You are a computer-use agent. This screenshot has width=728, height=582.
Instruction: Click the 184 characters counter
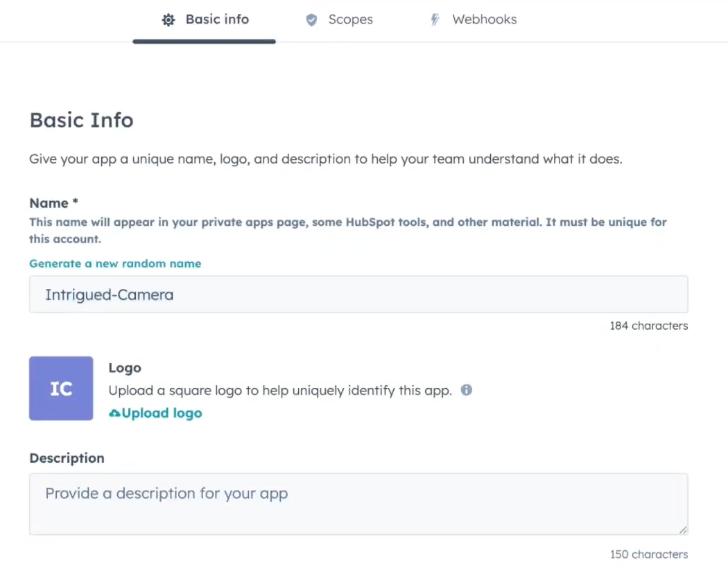click(648, 326)
